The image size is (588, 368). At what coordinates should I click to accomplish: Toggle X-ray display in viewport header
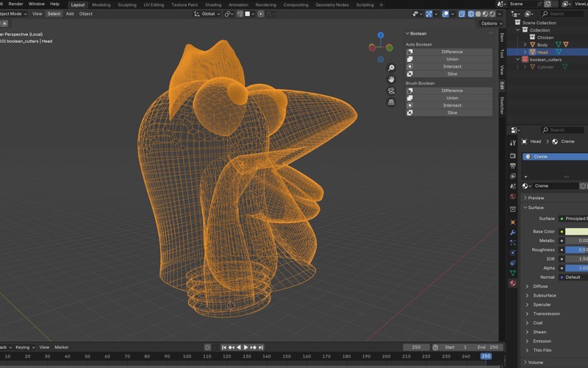tap(462, 14)
